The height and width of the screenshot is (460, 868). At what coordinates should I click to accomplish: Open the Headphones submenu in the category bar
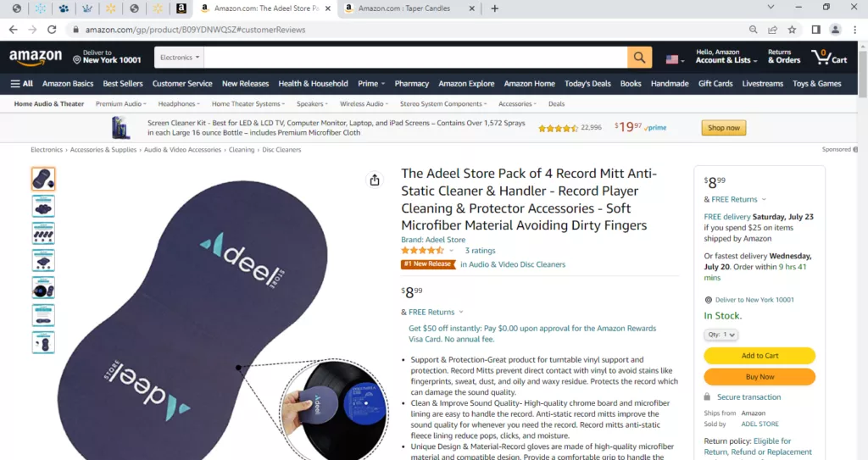pyautogui.click(x=179, y=104)
